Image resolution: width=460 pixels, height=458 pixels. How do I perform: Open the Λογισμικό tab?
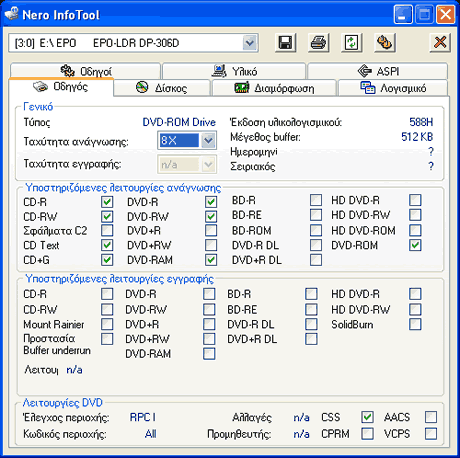point(393,88)
